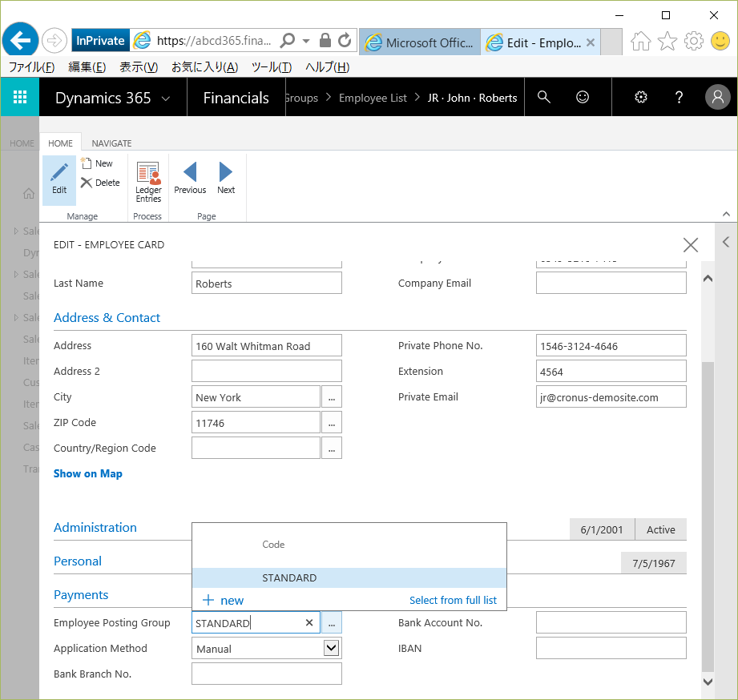Open the 表示(V) menu
This screenshot has width=738, height=700.
point(139,67)
